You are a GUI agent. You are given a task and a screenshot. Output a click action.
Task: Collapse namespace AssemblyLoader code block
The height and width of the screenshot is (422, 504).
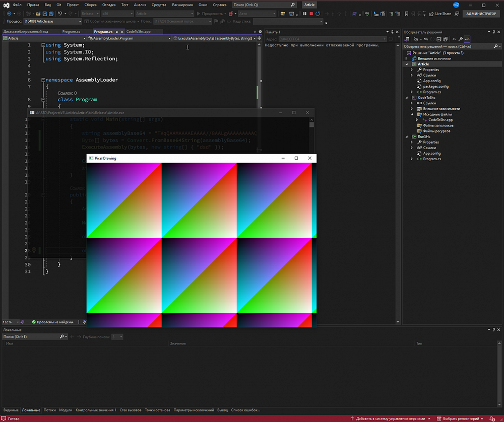(43, 80)
